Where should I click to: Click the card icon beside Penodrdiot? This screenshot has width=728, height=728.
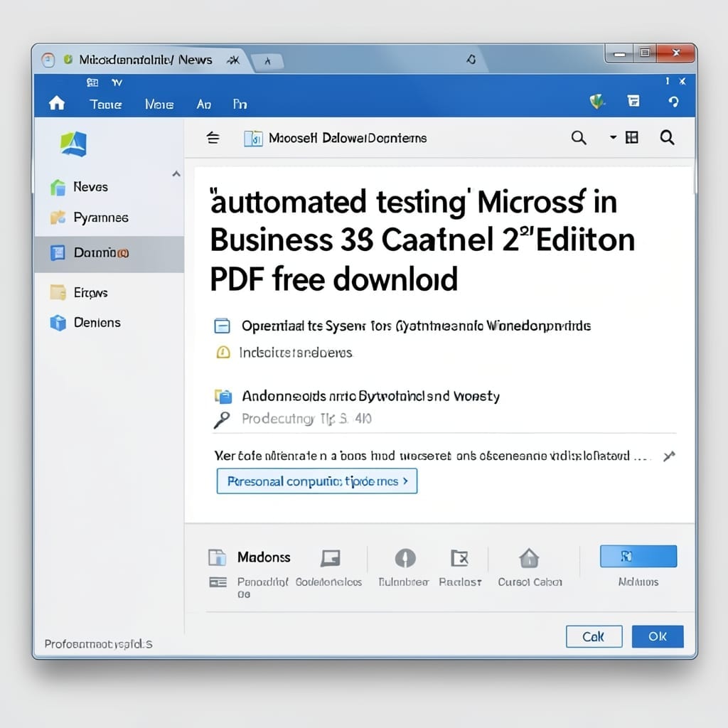[218, 582]
